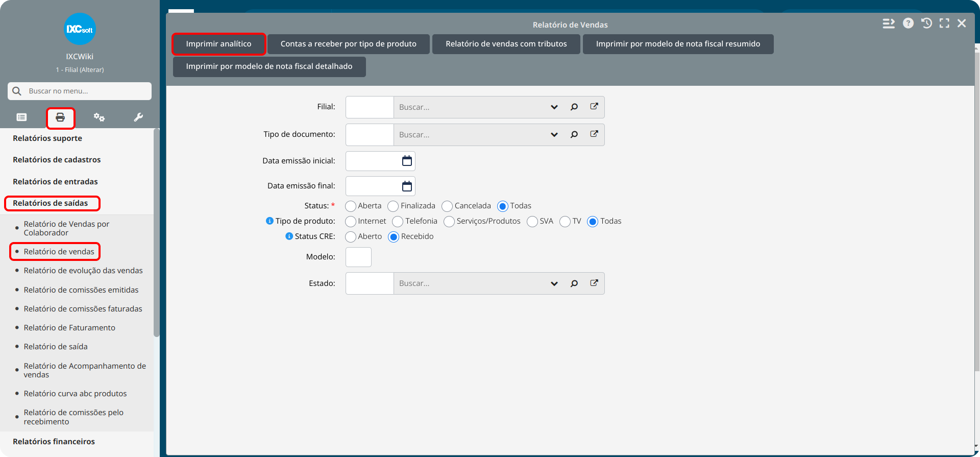Click Imprimir analítico button
Viewport: 980px width, 457px height.
[218, 44]
